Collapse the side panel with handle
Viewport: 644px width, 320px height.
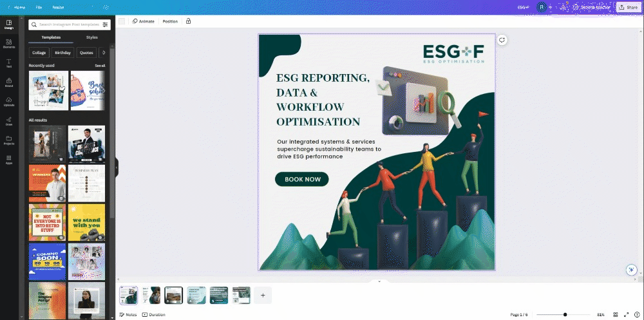(x=117, y=167)
